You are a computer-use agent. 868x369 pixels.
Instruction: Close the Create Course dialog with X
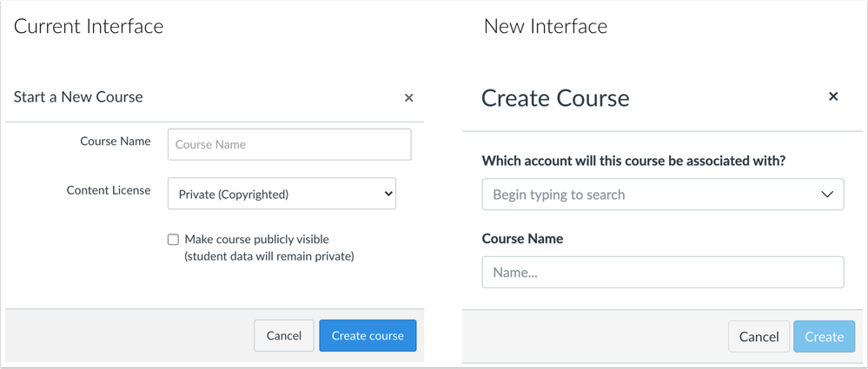tap(832, 96)
